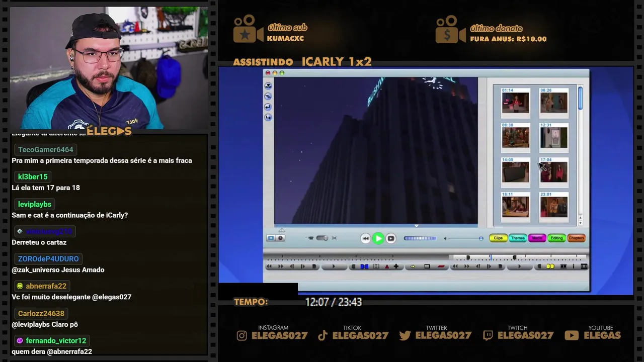Click stop in the right transport group
This screenshot has width=644, height=362.
pyautogui.click(x=500, y=266)
